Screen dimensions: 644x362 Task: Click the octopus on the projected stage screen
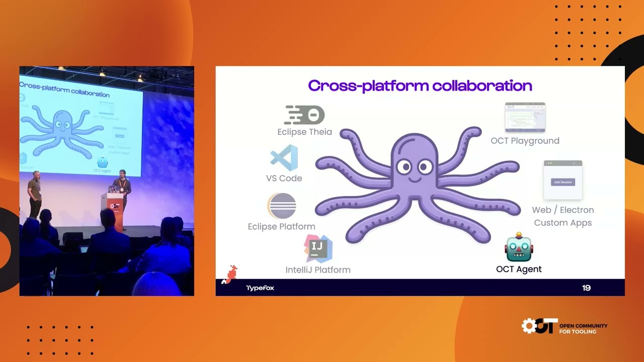[63, 132]
